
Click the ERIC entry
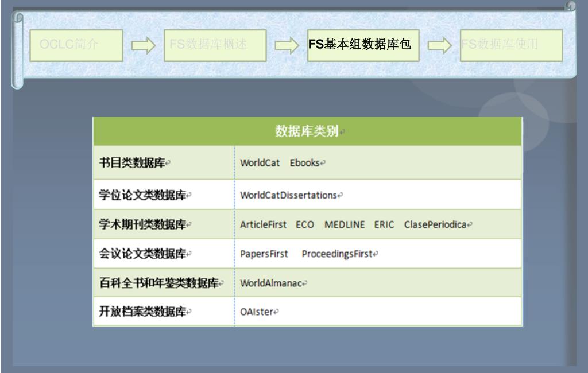point(384,224)
